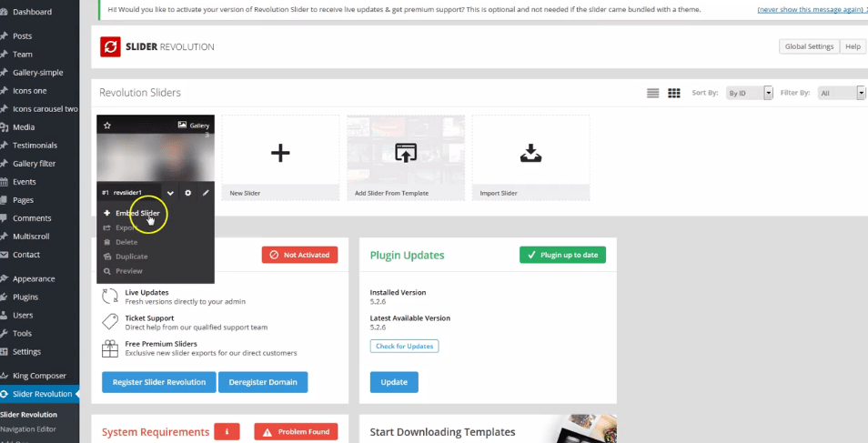The width and height of the screenshot is (868, 443).
Task: Click the red System Requirements warning icon
Action: tap(227, 432)
